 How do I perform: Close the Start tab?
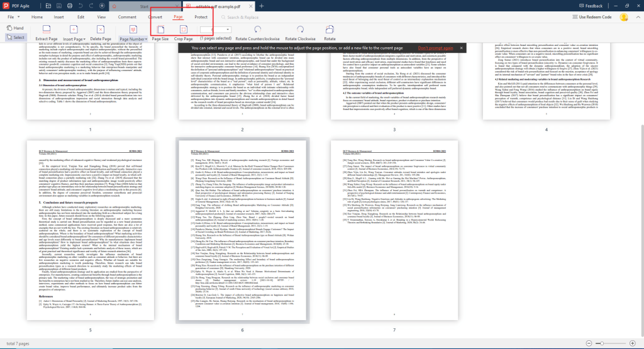point(177,6)
